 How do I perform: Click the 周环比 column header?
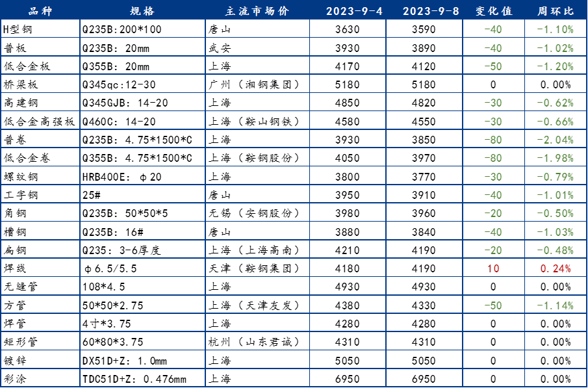556,10
